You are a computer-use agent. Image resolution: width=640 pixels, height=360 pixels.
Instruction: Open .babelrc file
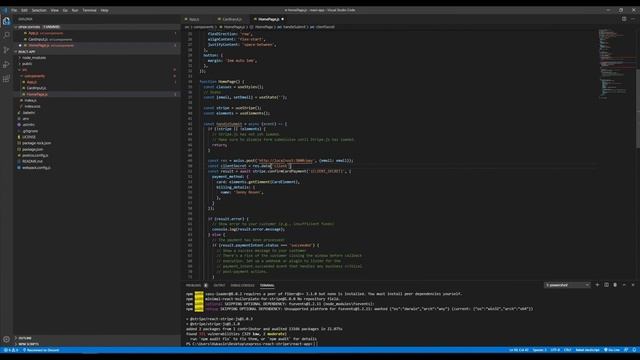[x=98, y=113]
